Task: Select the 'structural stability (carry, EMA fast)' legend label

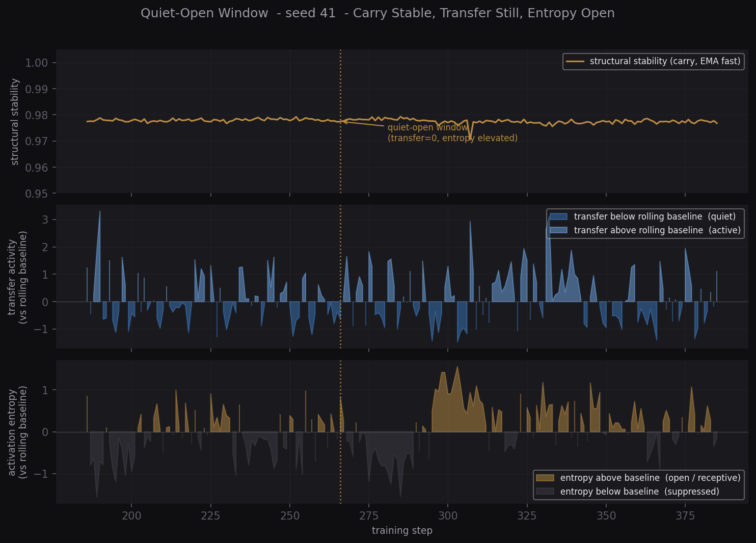Action: coord(665,62)
